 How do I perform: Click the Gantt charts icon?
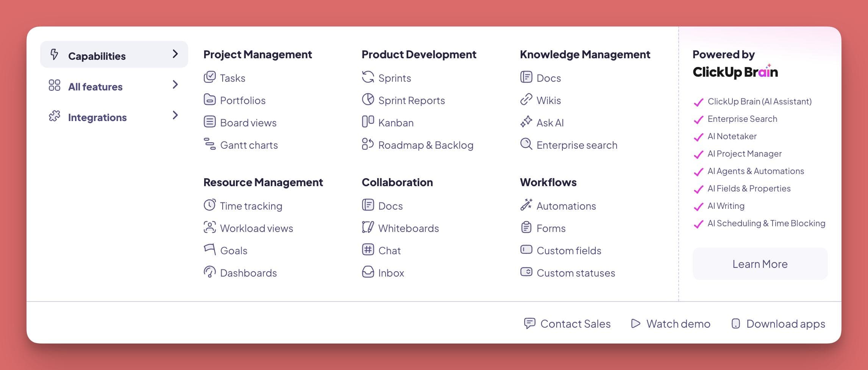coord(209,144)
